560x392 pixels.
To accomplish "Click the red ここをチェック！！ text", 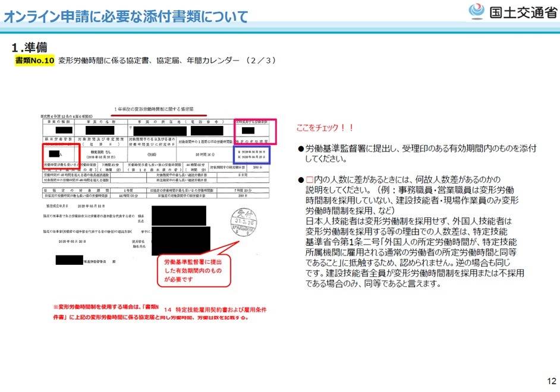I will pyautogui.click(x=325, y=128).
